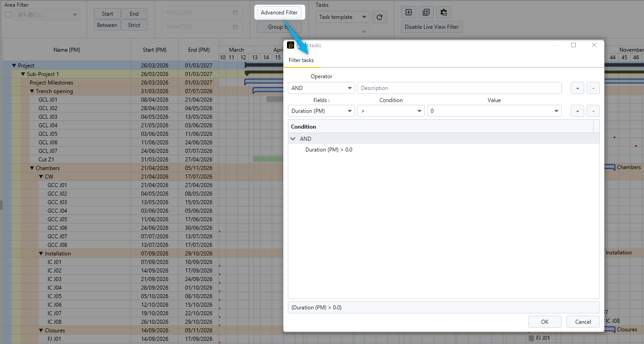Viewport: 644px width, 344px height.
Task: Click minus button in the Fields row
Action: coord(593,111)
